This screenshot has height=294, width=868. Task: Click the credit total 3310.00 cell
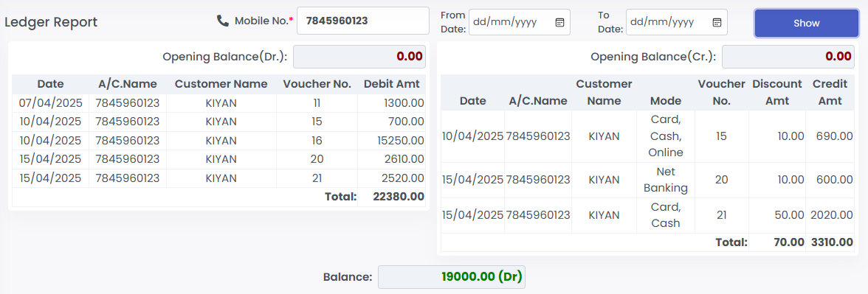point(830,242)
